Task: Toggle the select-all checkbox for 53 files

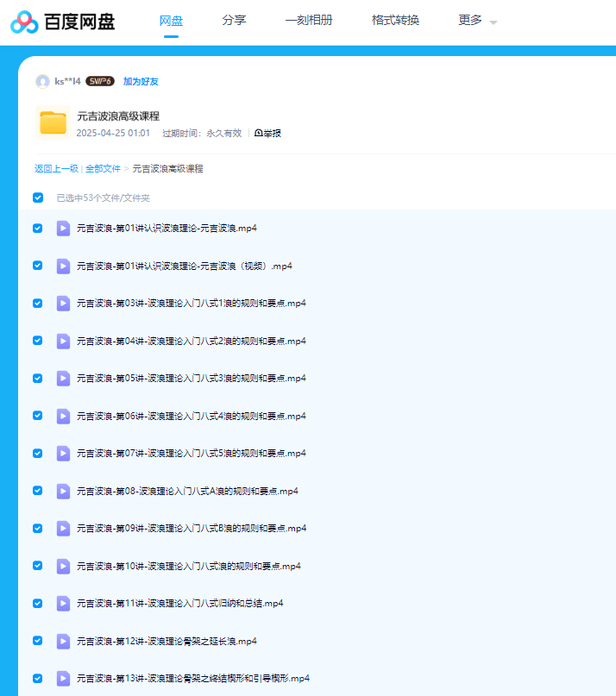Action: coord(38,198)
